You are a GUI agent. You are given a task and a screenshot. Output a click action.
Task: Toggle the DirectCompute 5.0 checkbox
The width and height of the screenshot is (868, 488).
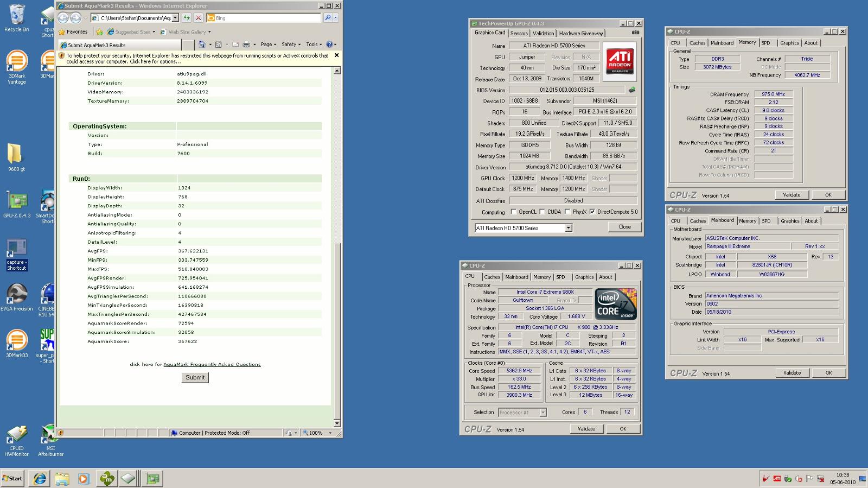click(592, 212)
